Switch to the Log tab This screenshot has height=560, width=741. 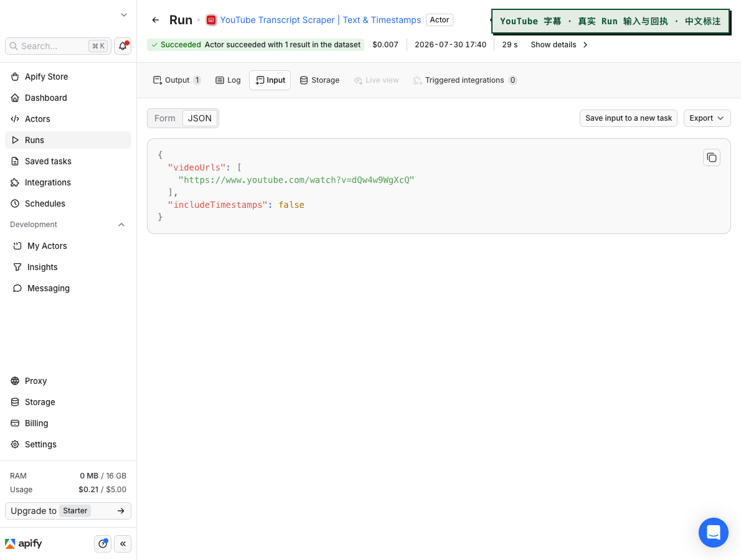coord(228,80)
